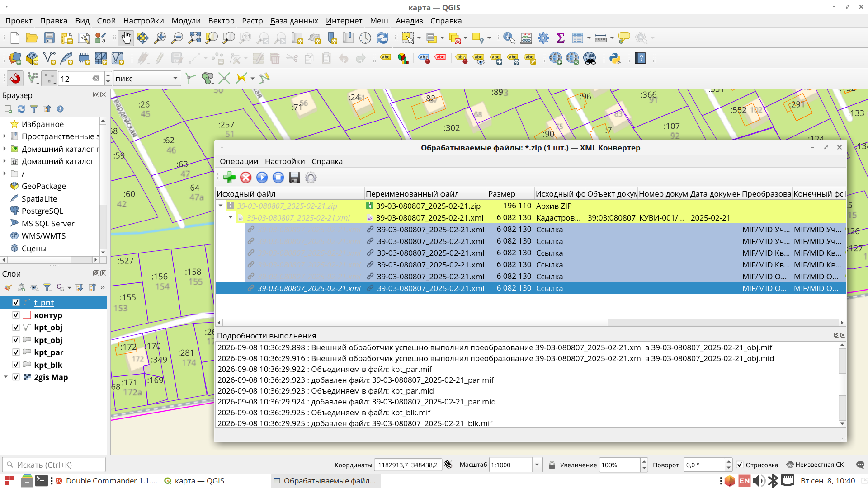Open the messages log speech bubble icon
This screenshot has height=488, width=868.
[860, 465]
